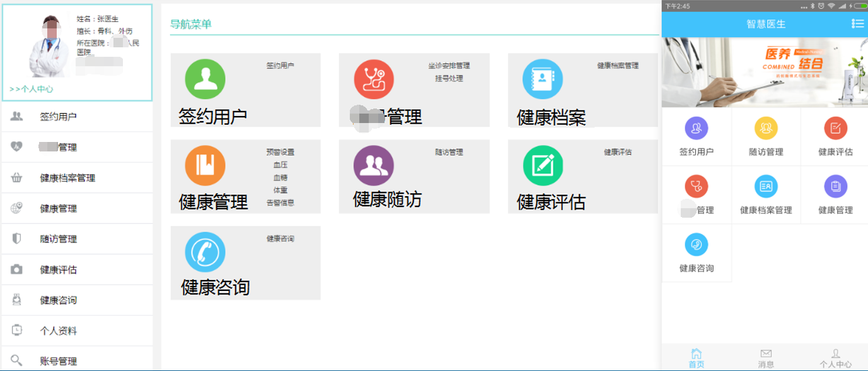Switch to the 消息 tab in mobile app
868x371 pixels.
[766, 358]
